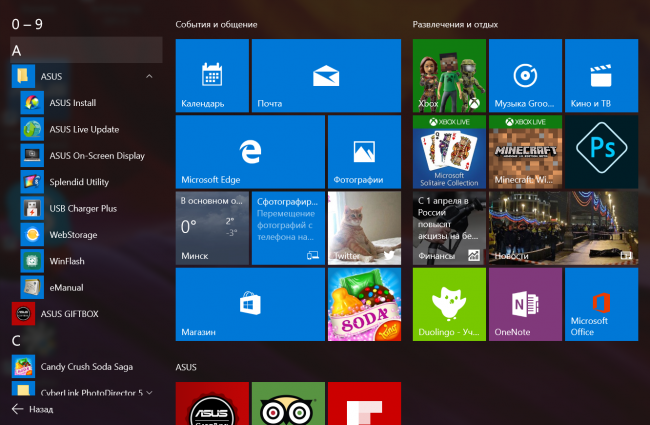This screenshot has height=425, width=650.
Task: Open the Xbox tile
Action: click(449, 75)
